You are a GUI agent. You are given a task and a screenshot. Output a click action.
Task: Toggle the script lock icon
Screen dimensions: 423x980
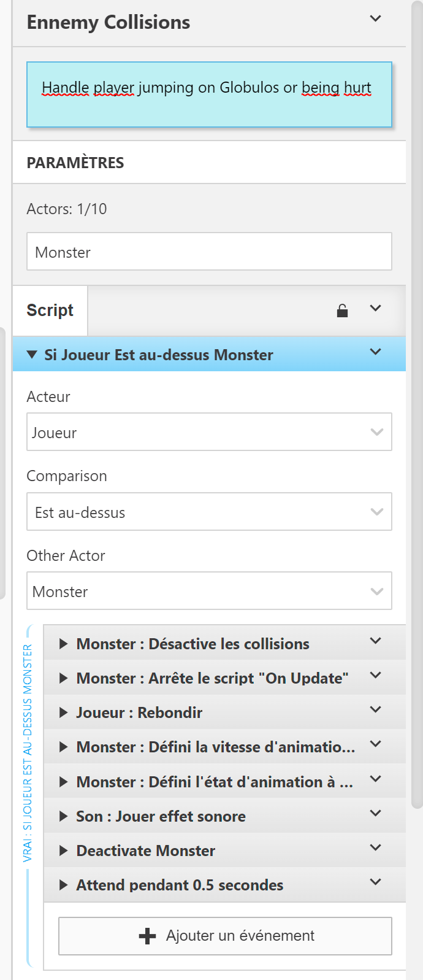[342, 311]
